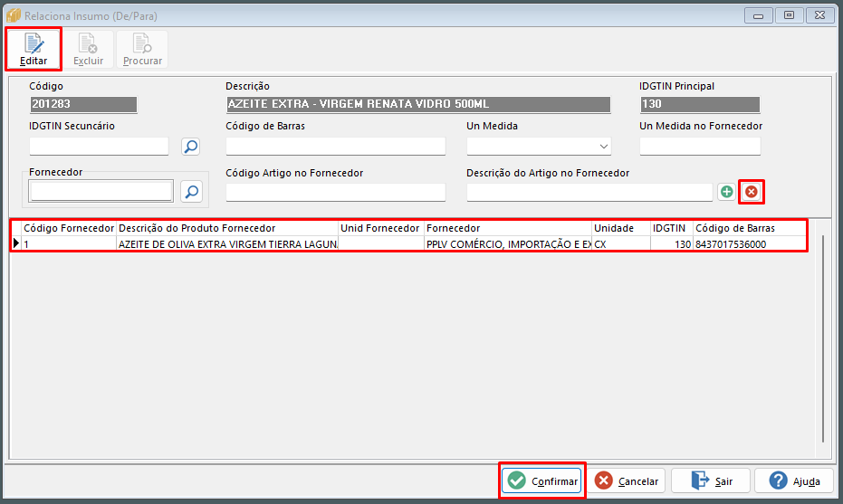The height and width of the screenshot is (504, 843).
Task: Click cell AZEITE DE OLIVA EXTRA VIRGEM TIERRA
Action: pos(227,244)
